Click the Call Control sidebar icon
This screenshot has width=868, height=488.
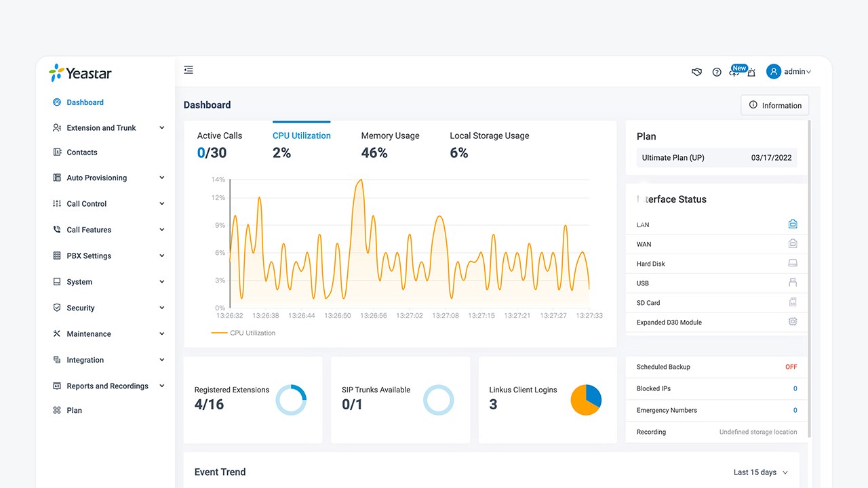click(57, 203)
